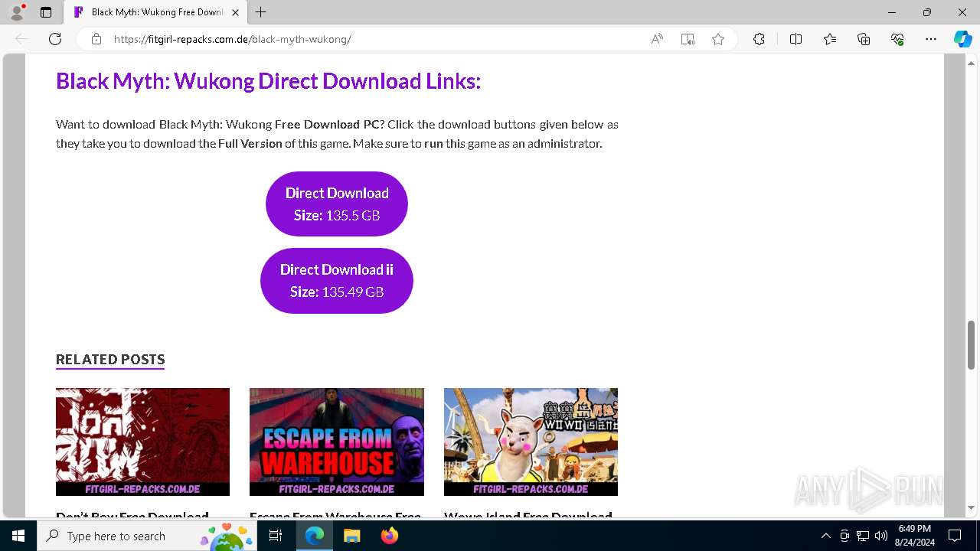
Task: Click the Direct Download 135.5 GB button
Action: [337, 204]
